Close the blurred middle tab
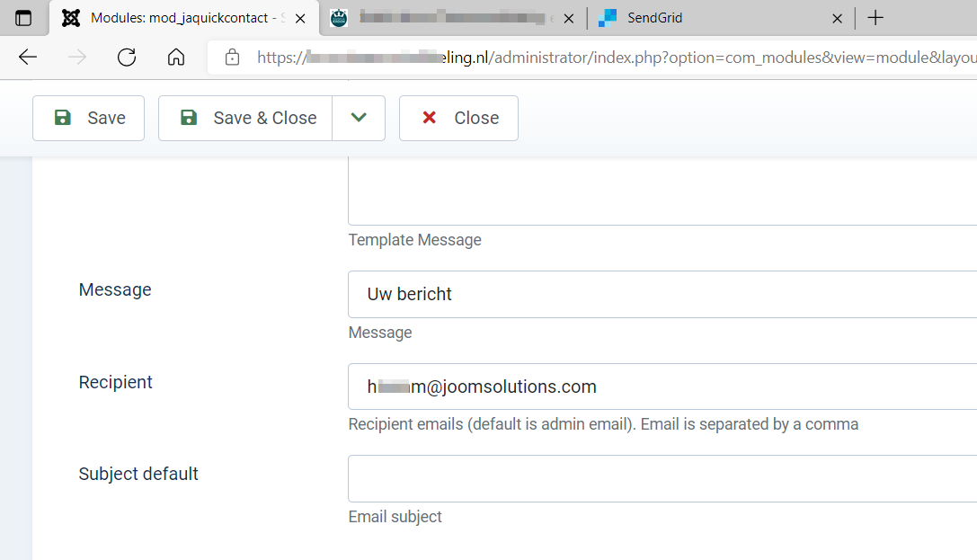The image size is (977, 560). pos(569,18)
